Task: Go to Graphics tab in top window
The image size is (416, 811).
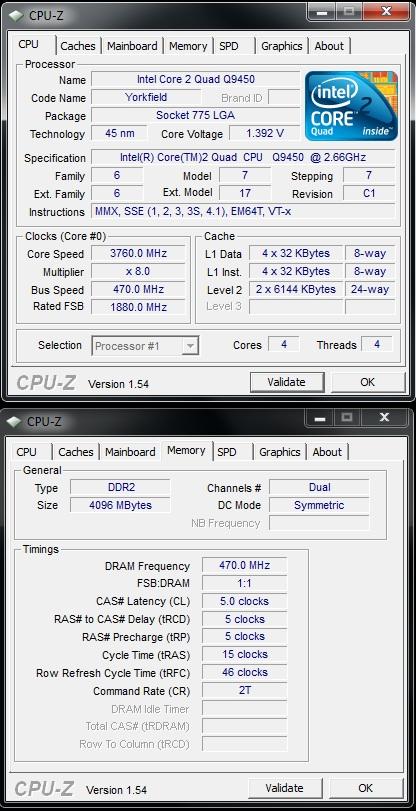Action: pyautogui.click(x=281, y=46)
